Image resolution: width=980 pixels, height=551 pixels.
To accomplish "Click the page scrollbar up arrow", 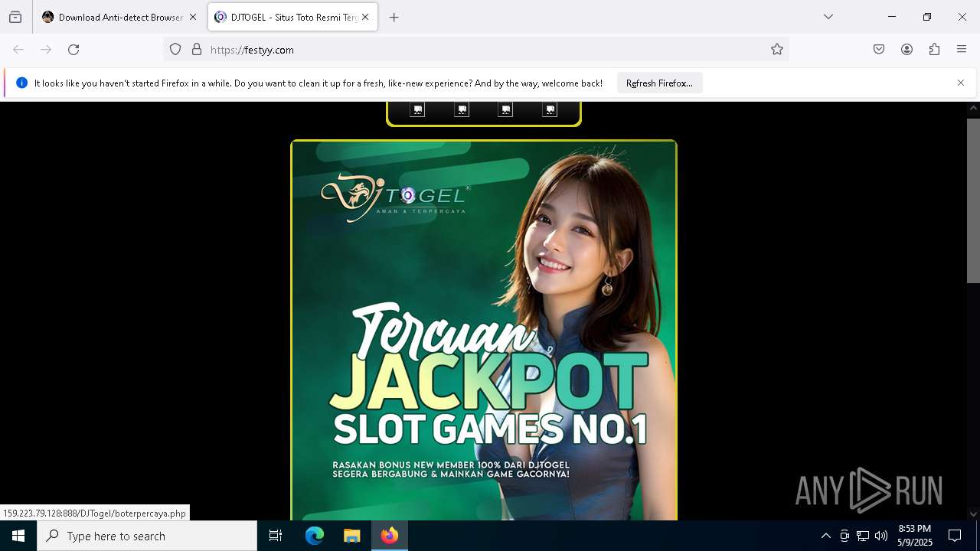I will coord(973,109).
